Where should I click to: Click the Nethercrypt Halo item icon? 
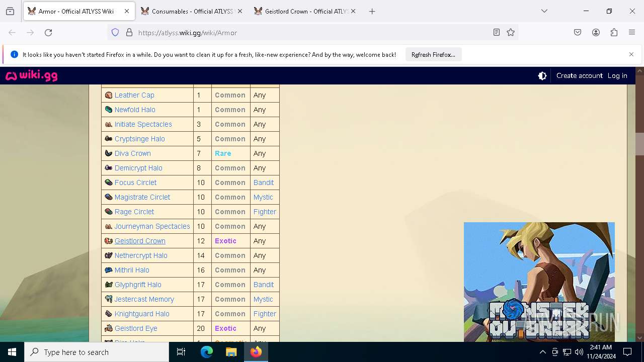tap(109, 255)
